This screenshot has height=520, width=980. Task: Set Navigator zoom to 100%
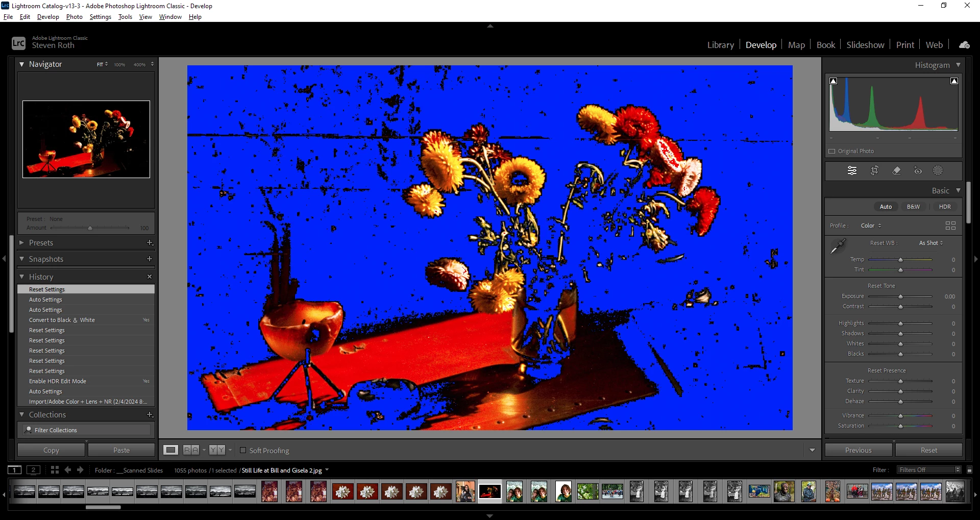tap(119, 65)
